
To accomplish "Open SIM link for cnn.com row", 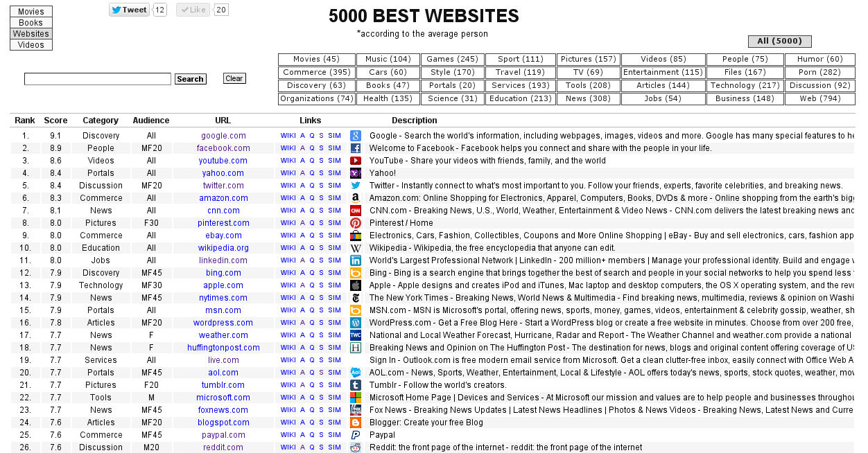I will coord(335,211).
